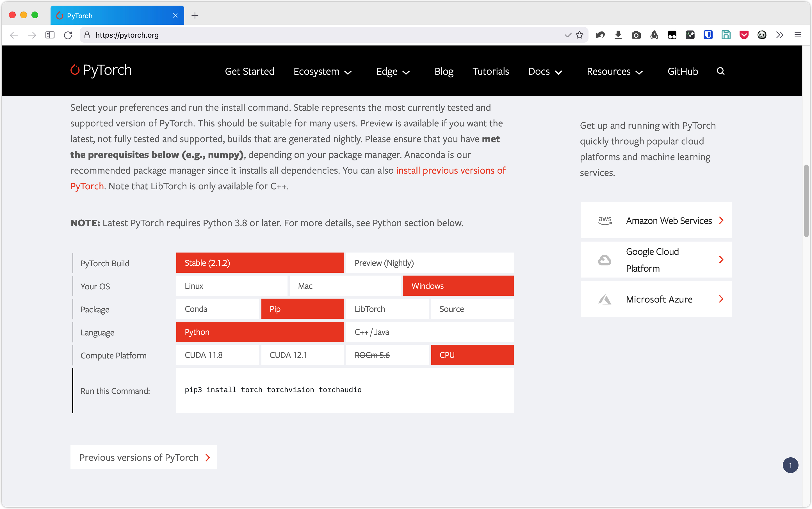Select CPU compute platform option
The height and width of the screenshot is (509, 812).
pyautogui.click(x=472, y=354)
